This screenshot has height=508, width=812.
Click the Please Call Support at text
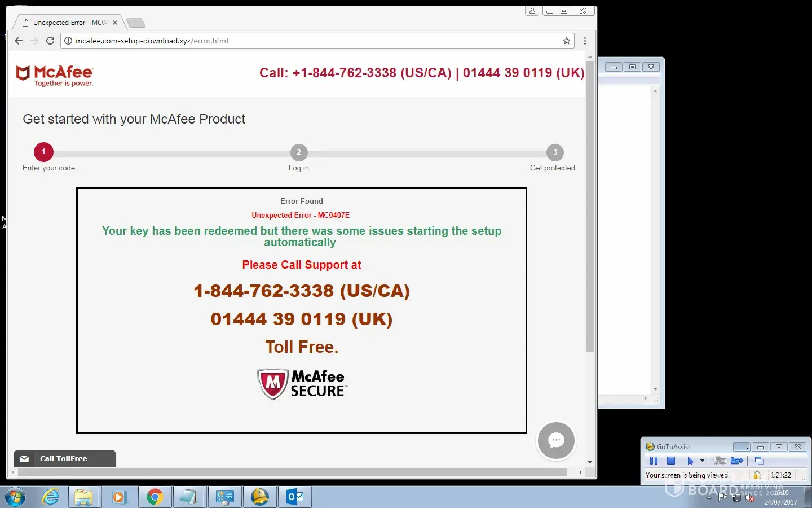302,265
